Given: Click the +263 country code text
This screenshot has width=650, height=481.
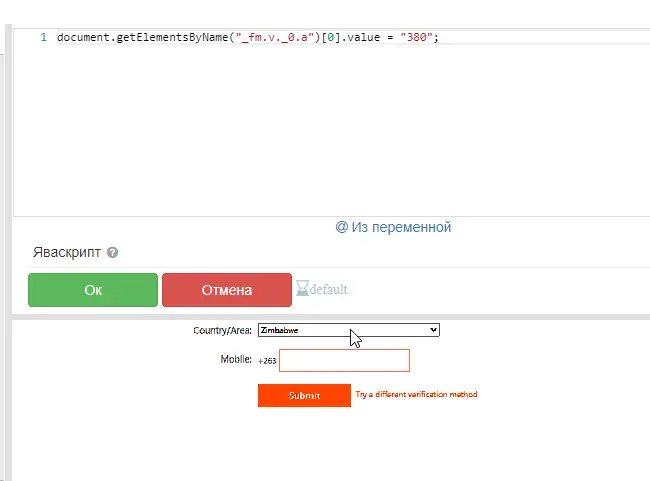Looking at the screenshot, I should [x=267, y=361].
